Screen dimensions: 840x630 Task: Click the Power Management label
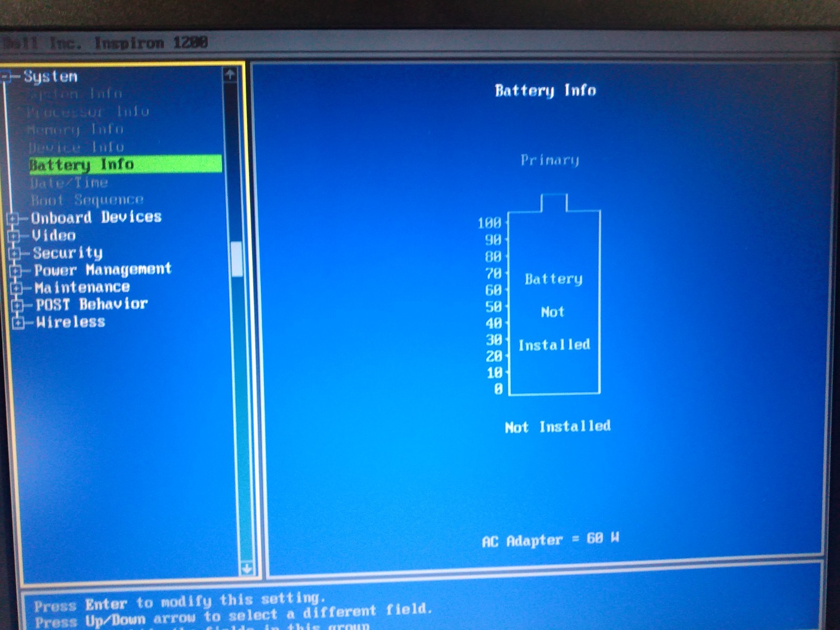(x=103, y=270)
